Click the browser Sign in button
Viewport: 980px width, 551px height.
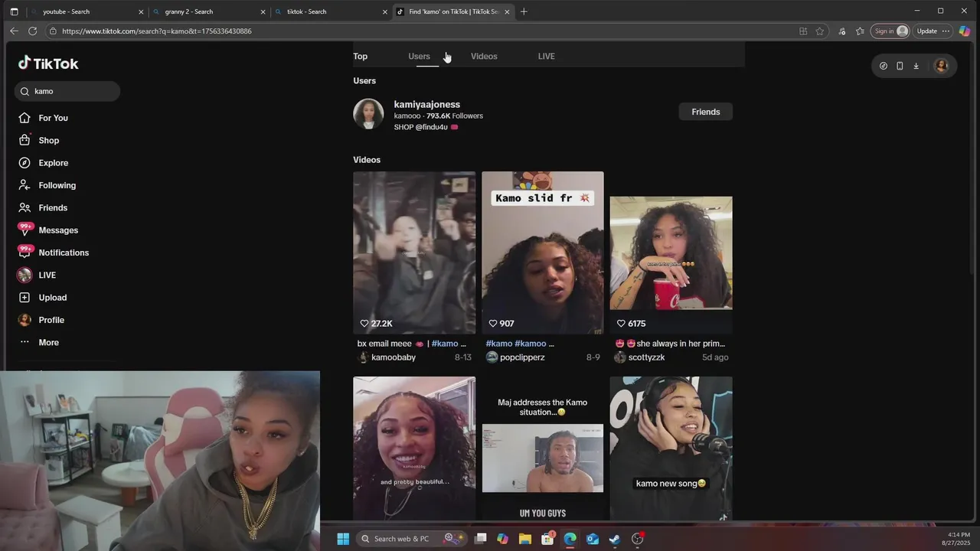(890, 31)
